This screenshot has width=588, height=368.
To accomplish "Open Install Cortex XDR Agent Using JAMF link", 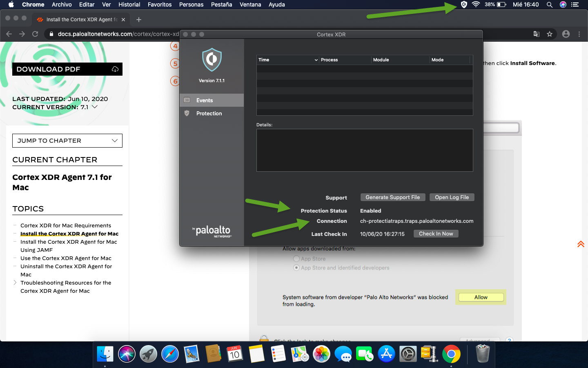I will coord(69,246).
